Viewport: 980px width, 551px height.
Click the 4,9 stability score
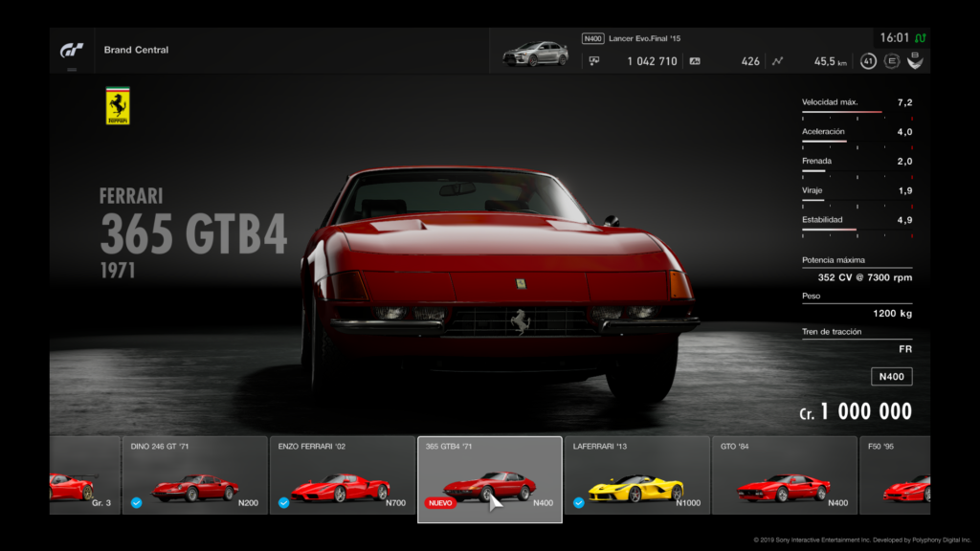905,220
